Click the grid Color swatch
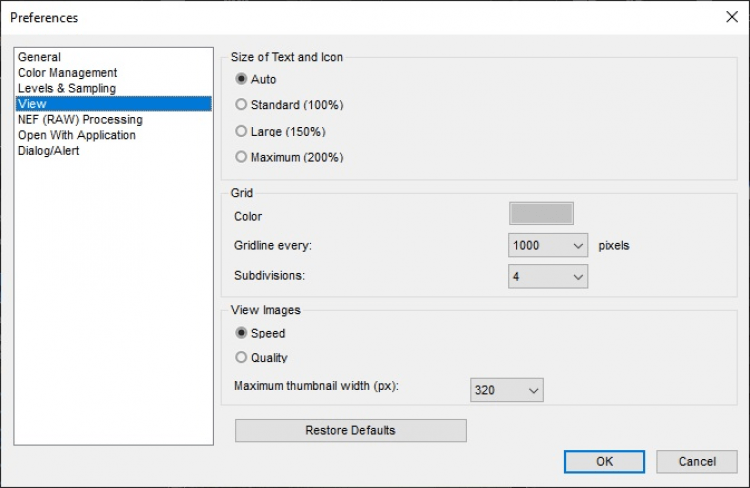The image size is (750, 488). coord(542,214)
